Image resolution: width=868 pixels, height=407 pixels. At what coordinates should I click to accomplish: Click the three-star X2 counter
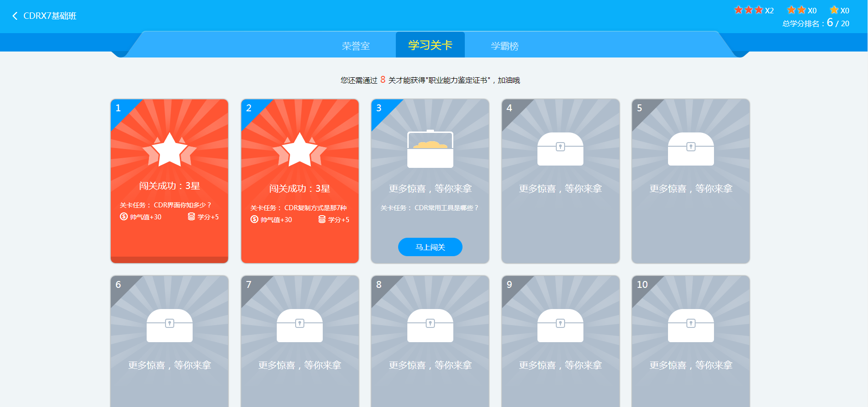[x=754, y=10]
